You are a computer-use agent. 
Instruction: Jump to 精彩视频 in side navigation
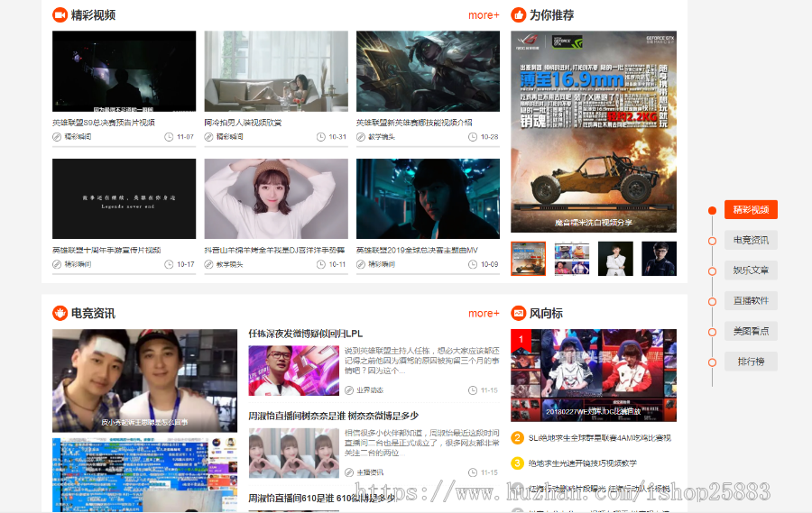click(751, 210)
